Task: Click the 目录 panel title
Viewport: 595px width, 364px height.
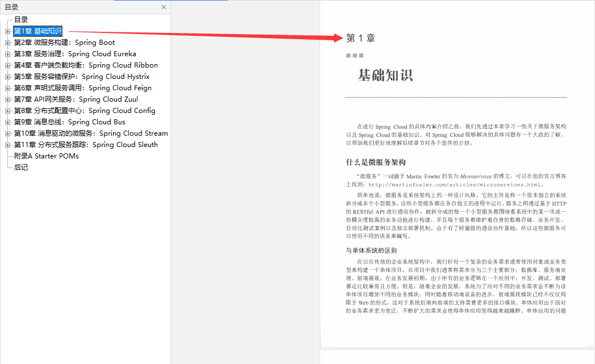Action: [11, 7]
